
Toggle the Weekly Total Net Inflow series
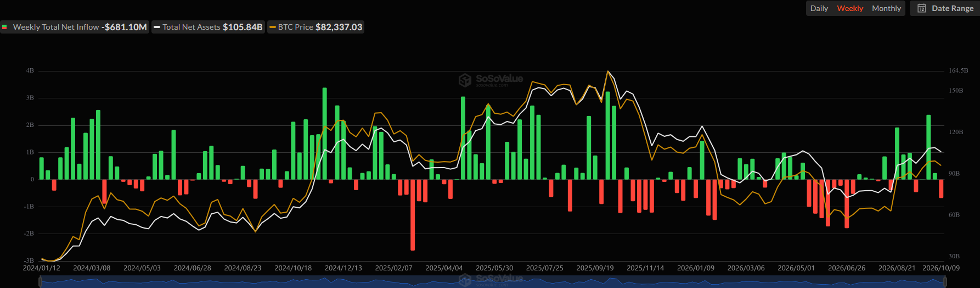[x=75, y=27]
